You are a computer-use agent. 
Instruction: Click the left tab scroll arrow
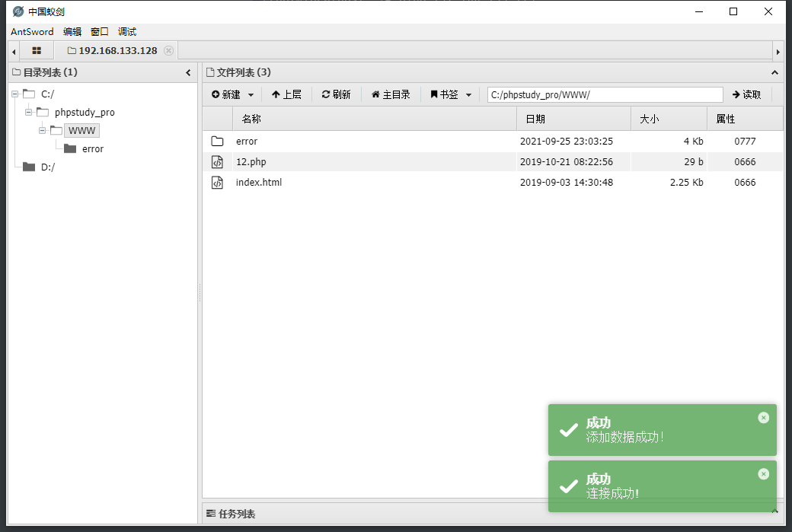[x=14, y=52]
